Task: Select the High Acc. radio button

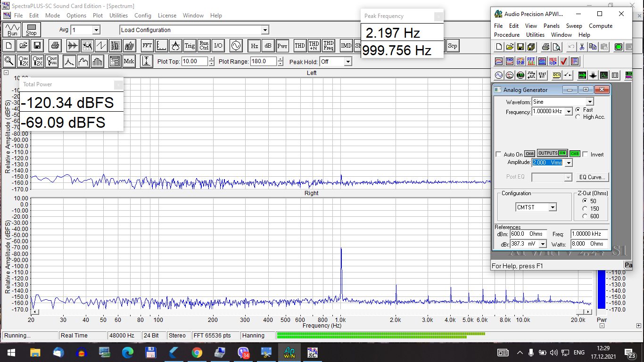Action: (x=578, y=117)
